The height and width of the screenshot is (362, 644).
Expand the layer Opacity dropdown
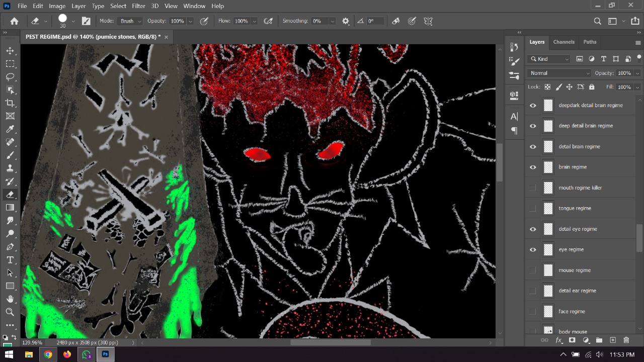[637, 73]
